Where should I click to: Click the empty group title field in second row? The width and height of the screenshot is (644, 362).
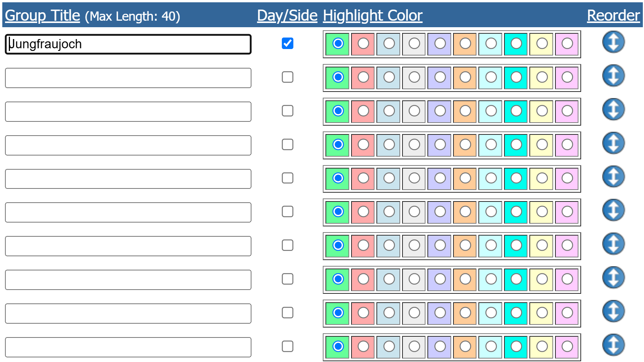(128, 78)
